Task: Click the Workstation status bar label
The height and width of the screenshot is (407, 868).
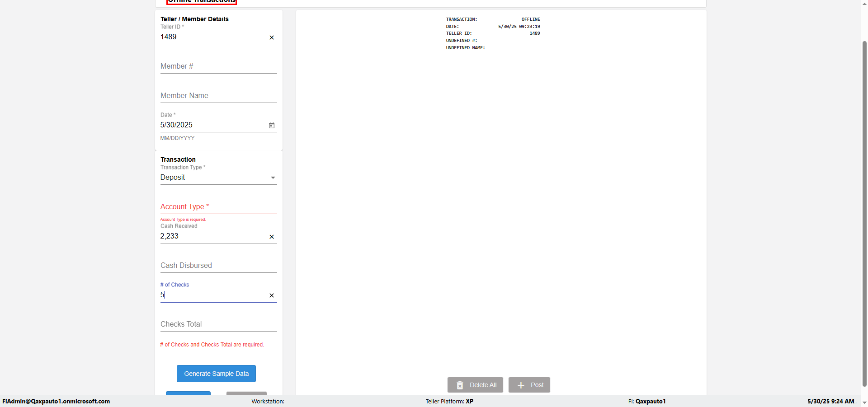Action: 268,401
